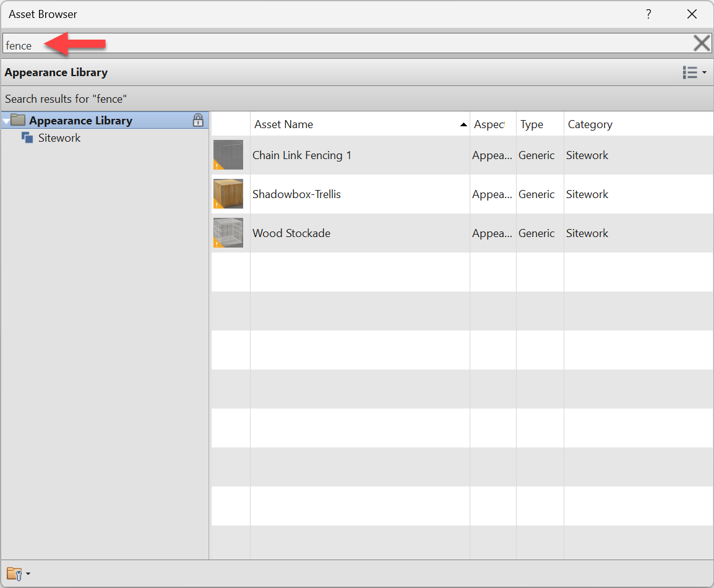Image resolution: width=714 pixels, height=588 pixels.
Task: Click the sort arrow on Asset Name header
Action: click(463, 124)
